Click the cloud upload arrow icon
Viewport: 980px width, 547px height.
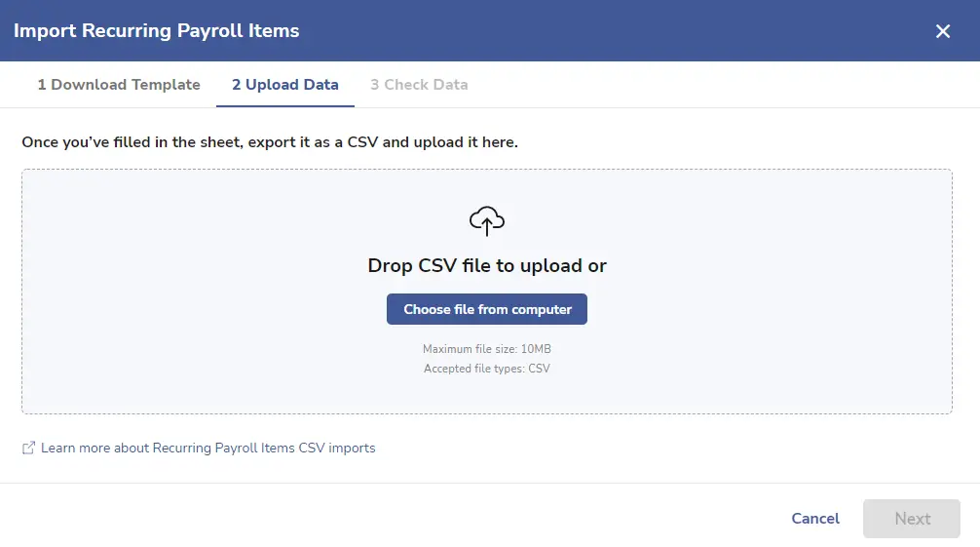click(487, 221)
